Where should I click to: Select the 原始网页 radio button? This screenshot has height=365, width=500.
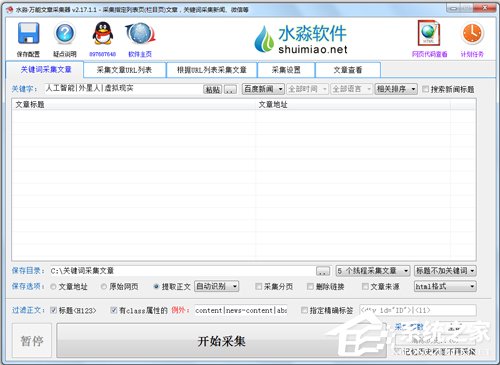pyautogui.click(x=104, y=286)
